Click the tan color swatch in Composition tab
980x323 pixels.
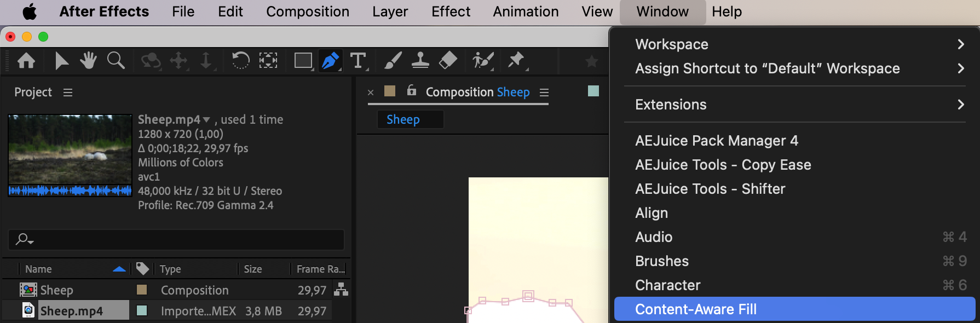pyautogui.click(x=390, y=90)
